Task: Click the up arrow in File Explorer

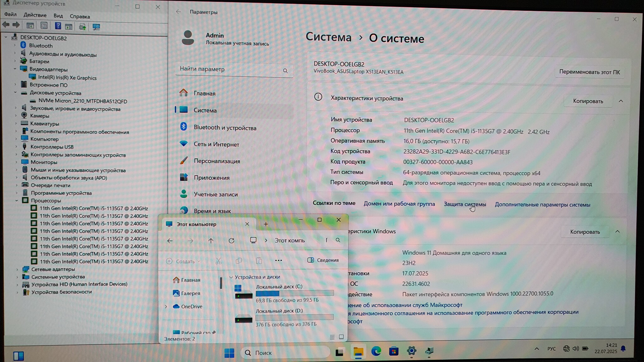Action: point(211,241)
